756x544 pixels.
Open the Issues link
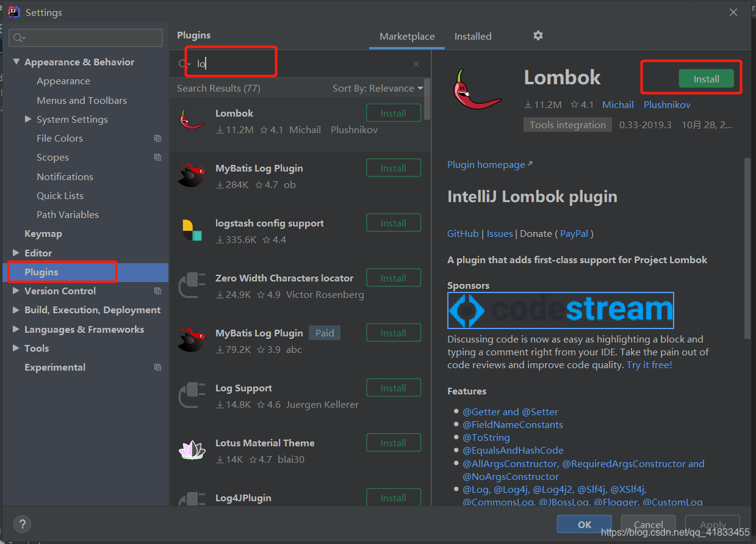pyautogui.click(x=500, y=233)
